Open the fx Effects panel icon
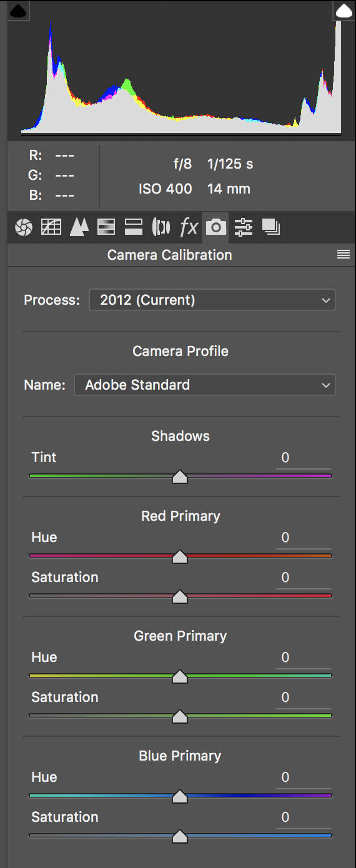356x868 pixels. [189, 227]
